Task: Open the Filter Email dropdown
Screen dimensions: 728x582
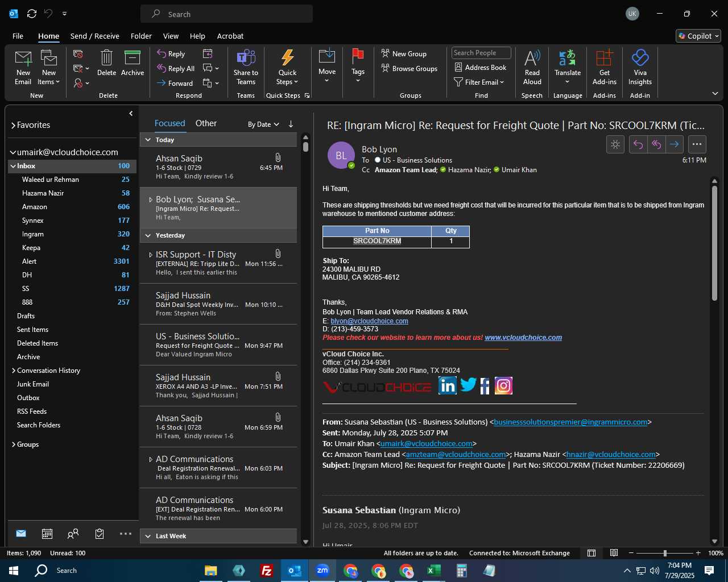Action: point(479,82)
